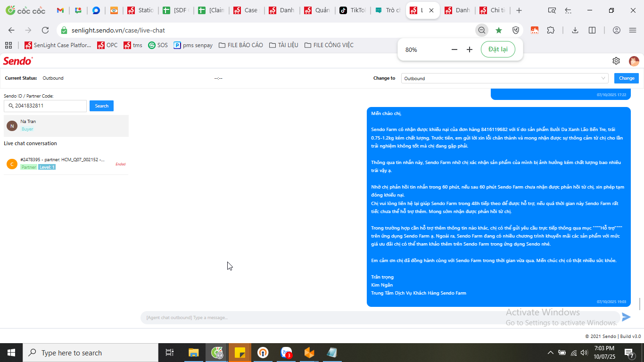Reset zoom with Đặt lại button
This screenshot has width=644, height=362.
tap(498, 49)
